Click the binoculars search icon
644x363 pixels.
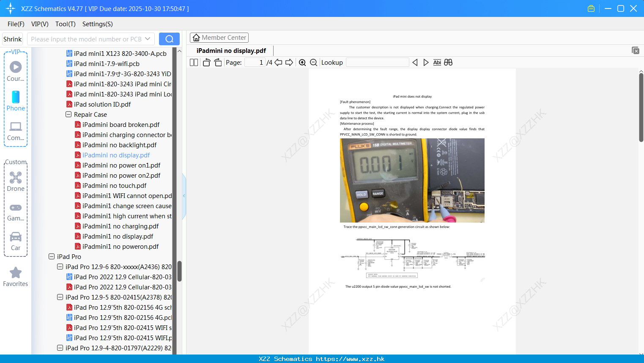[448, 62]
